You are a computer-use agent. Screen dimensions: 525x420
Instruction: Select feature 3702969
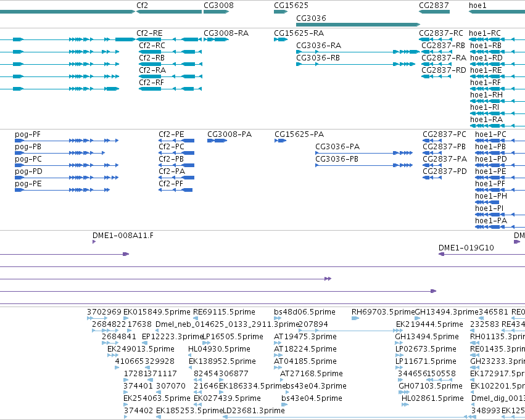[104, 312]
